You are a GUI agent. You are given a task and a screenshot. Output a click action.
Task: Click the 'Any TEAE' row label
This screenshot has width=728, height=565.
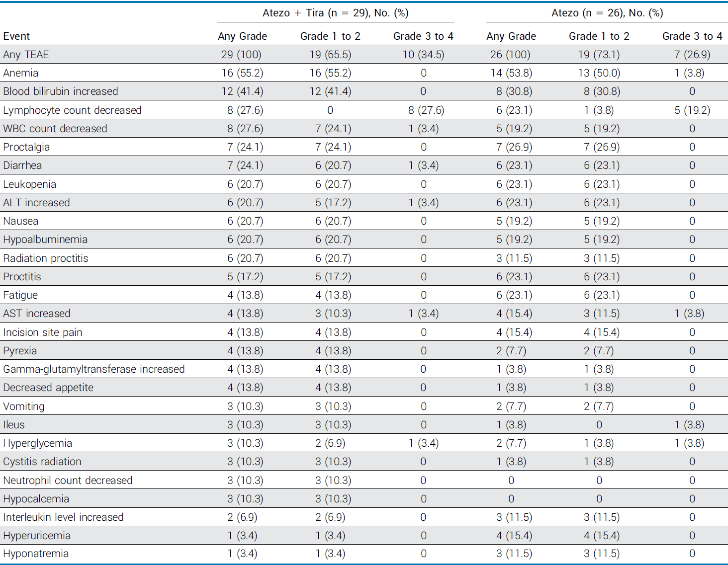pos(26,55)
